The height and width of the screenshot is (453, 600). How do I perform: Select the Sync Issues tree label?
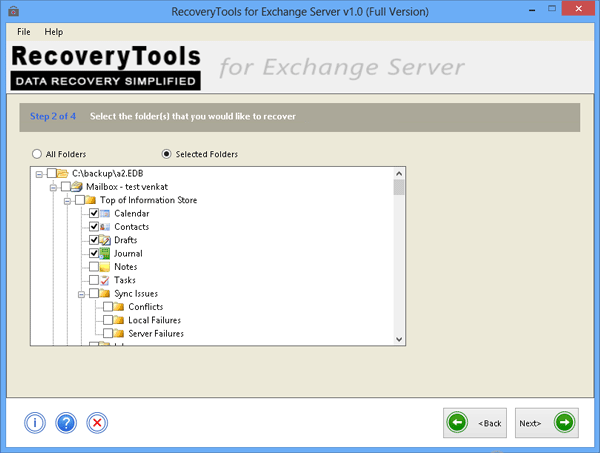tap(136, 293)
